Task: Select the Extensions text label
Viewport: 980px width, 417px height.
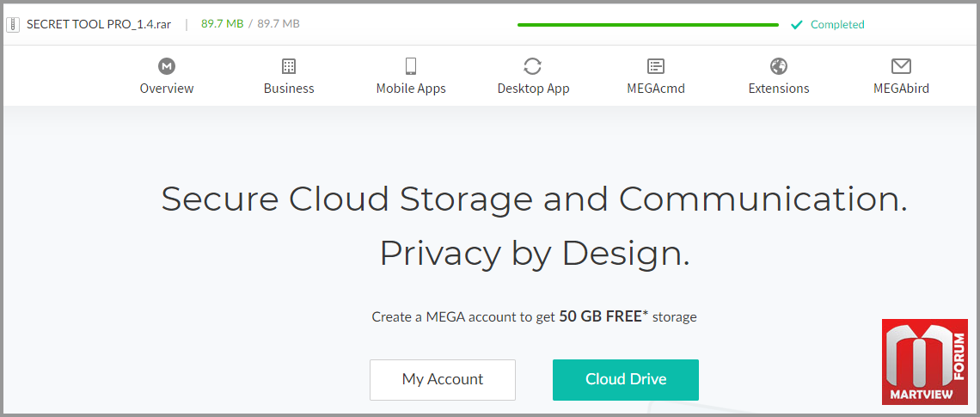Action: click(x=779, y=89)
